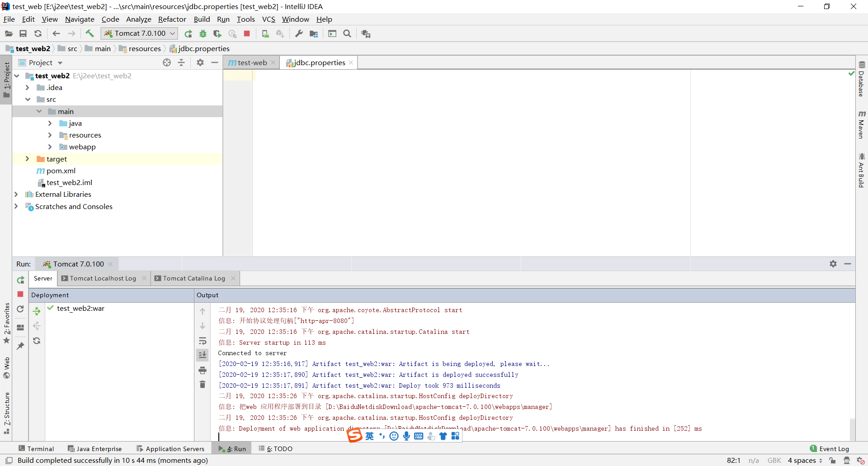Viewport: 868px width, 466px height.
Task: Click the Search Everywhere magnifier icon
Action: coord(347,33)
